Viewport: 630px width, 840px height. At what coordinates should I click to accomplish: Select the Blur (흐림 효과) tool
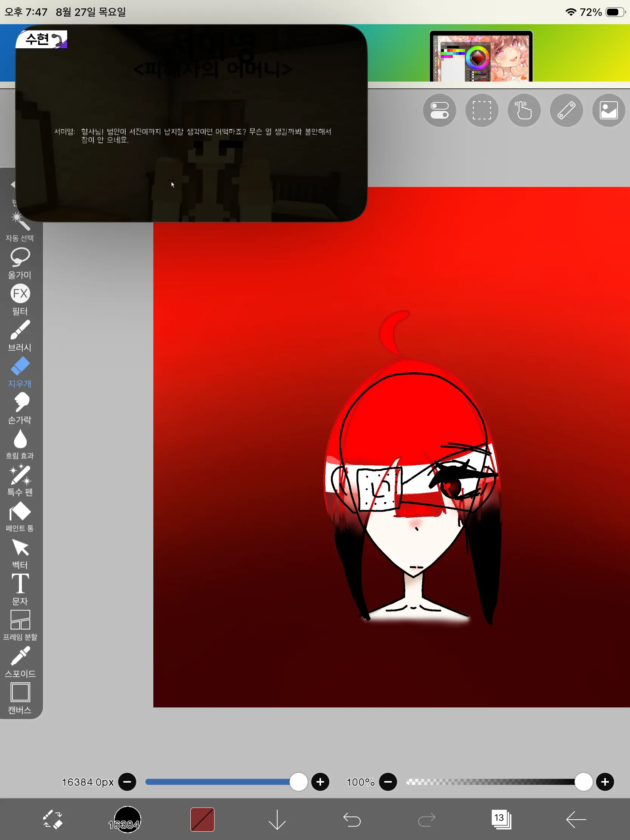pyautogui.click(x=20, y=444)
